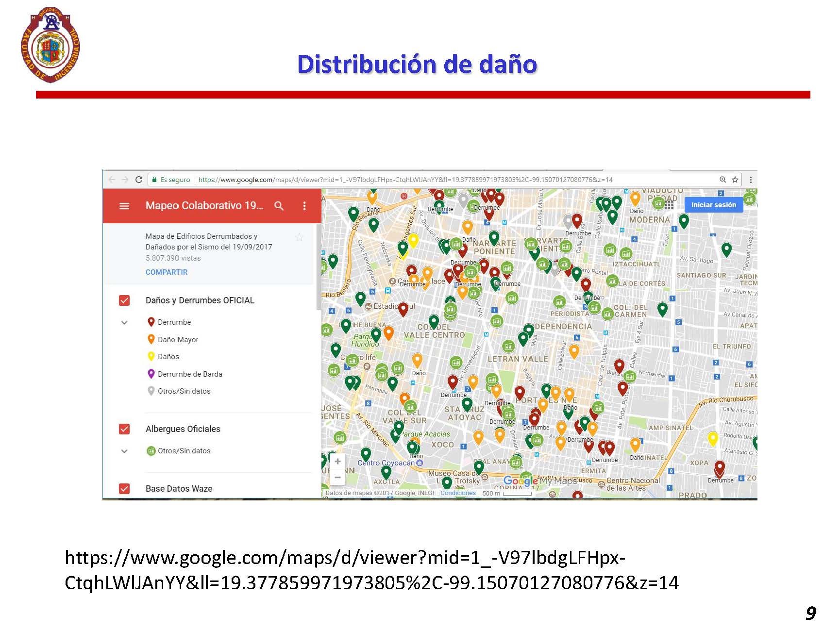The image size is (840, 630).
Task: Click the Iniciar sesión button
Action: pyautogui.click(x=713, y=205)
